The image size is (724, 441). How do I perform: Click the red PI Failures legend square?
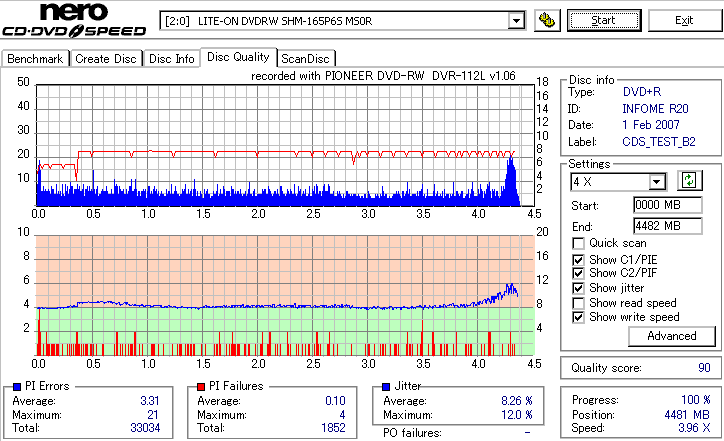click(x=201, y=387)
